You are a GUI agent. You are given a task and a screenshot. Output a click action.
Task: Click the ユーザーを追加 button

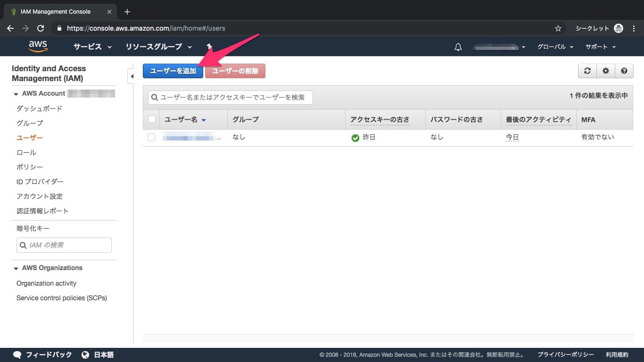(173, 71)
